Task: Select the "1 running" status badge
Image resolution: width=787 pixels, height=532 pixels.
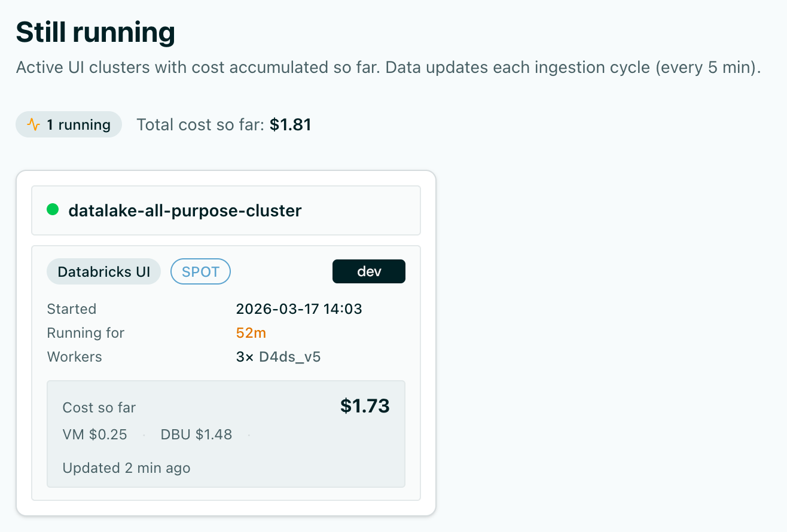Action: (x=69, y=125)
